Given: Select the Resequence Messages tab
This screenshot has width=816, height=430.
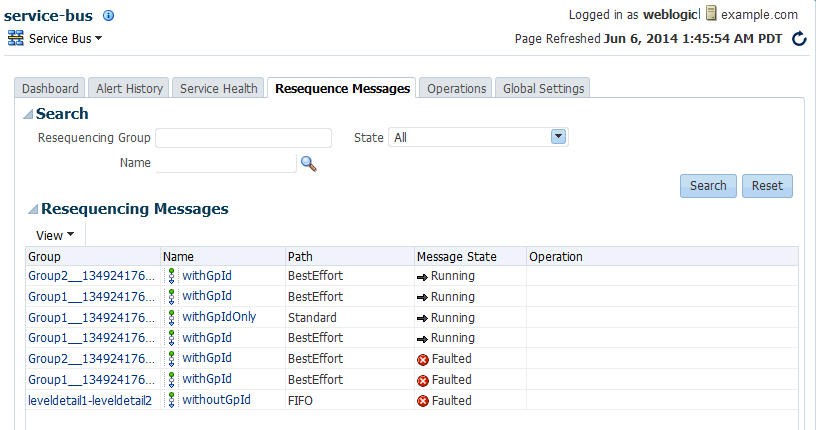Looking at the screenshot, I should coord(342,88).
